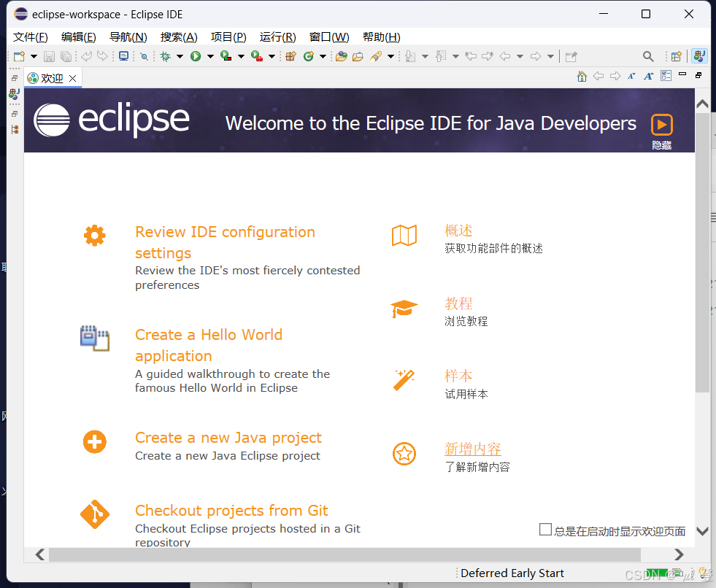Screen dimensions: 716x588
Task: Minimize the welcome view panel
Action: 682,74
